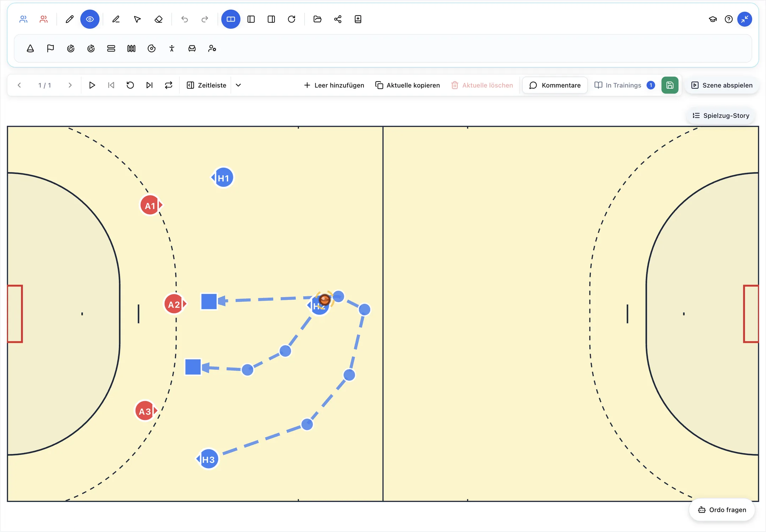766x532 pixels.
Task: Add a cone to the court
Action: 30,49
